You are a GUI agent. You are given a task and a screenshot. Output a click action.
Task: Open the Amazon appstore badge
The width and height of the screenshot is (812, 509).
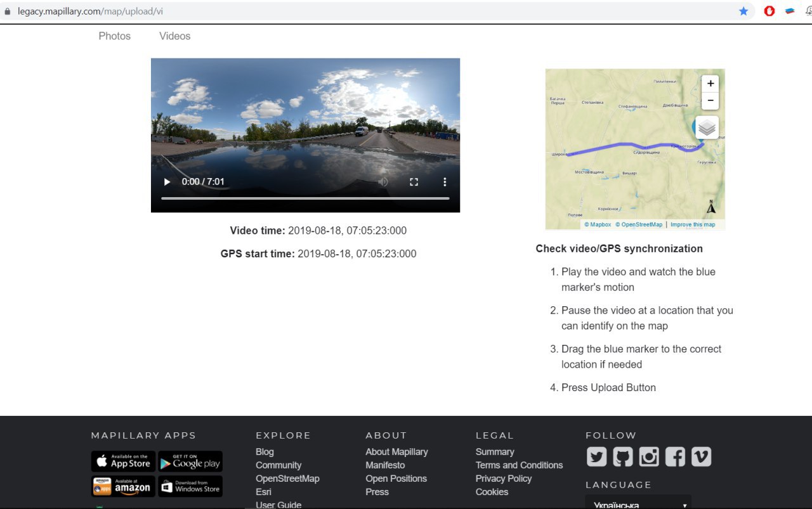click(123, 486)
